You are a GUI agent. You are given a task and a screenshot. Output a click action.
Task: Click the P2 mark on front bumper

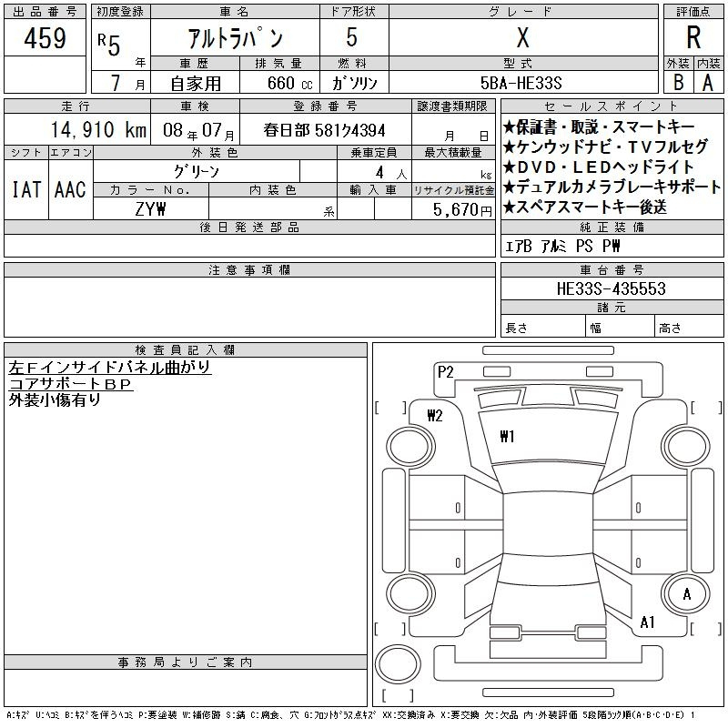click(445, 371)
